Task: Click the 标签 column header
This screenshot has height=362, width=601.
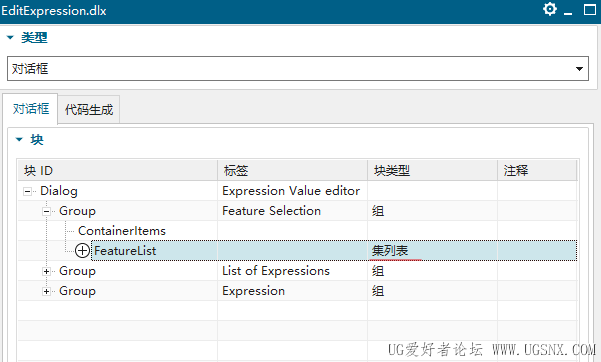Action: [x=293, y=170]
